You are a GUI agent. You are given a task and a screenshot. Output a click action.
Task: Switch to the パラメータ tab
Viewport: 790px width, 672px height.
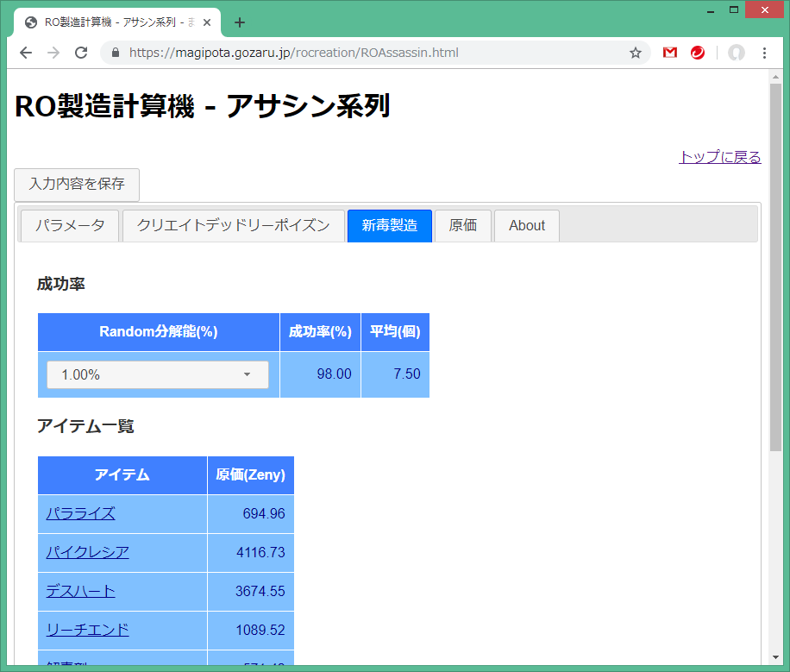pyautogui.click(x=70, y=226)
